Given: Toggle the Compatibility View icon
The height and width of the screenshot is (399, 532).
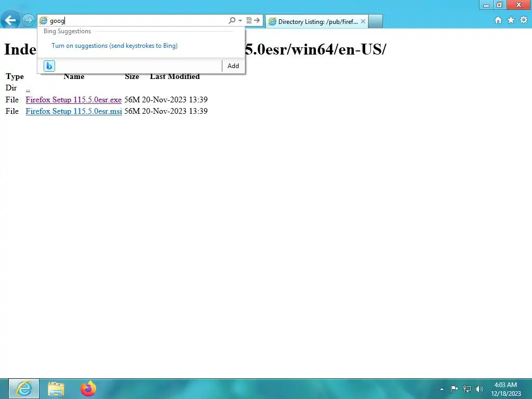Looking at the screenshot, I should coord(249,20).
